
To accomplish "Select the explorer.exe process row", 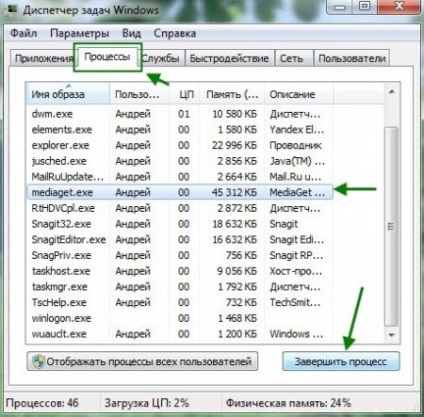I will (180, 145).
